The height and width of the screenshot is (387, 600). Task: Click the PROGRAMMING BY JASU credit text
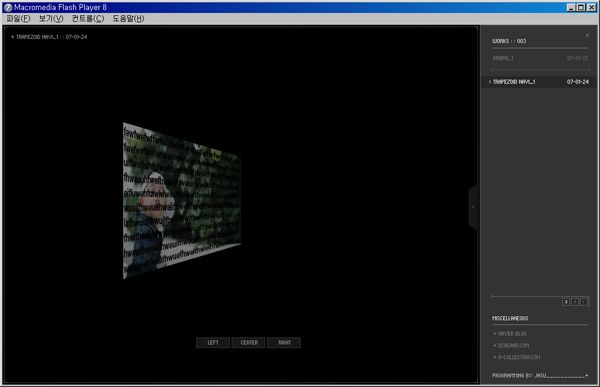tap(519, 376)
